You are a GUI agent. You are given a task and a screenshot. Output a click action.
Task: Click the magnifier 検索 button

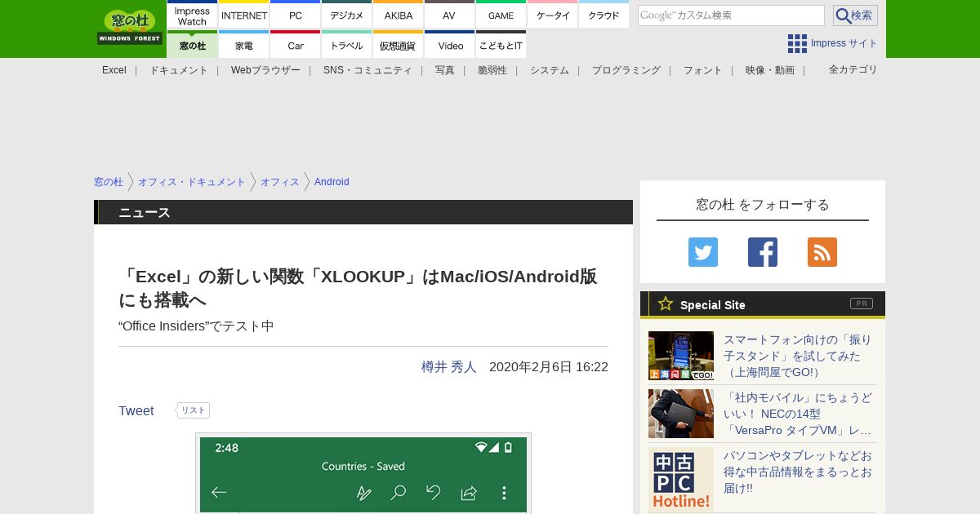855,16
